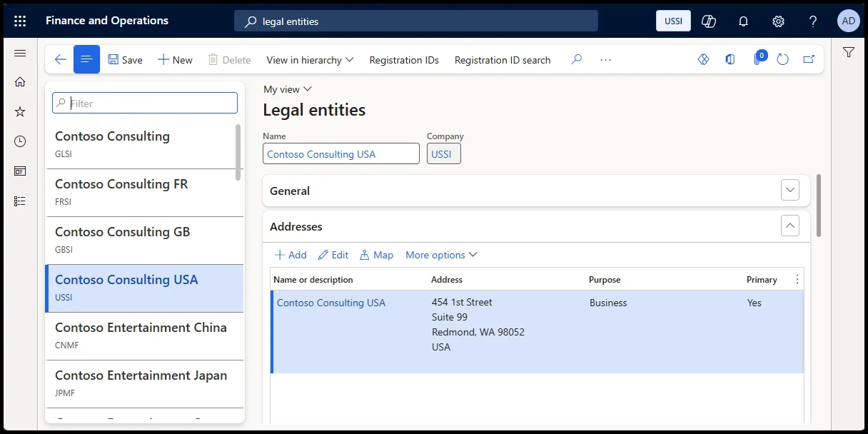Open form in new window icon
868x434 pixels.
coord(809,60)
